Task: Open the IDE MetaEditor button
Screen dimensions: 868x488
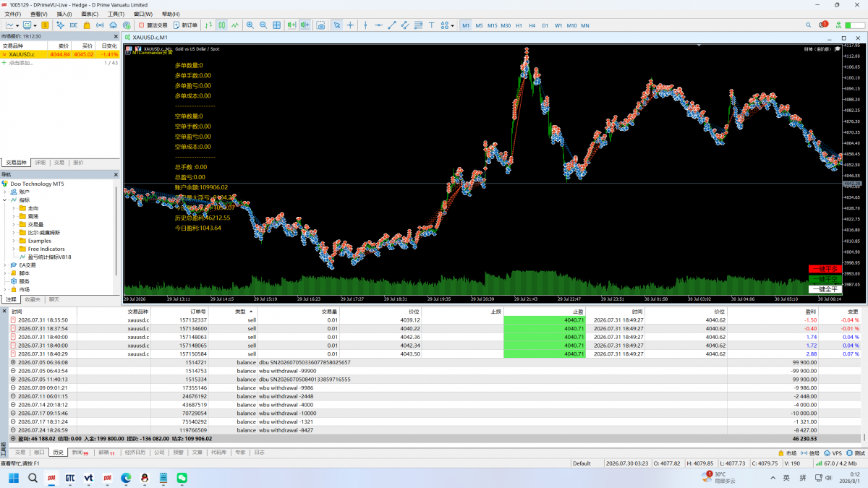Action: [73, 25]
